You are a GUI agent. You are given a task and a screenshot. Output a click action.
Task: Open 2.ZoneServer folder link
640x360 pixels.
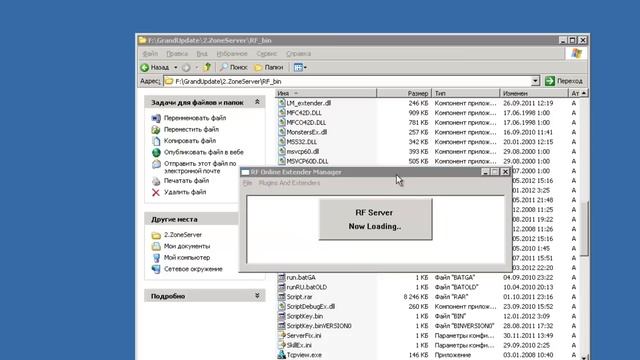[182, 235]
